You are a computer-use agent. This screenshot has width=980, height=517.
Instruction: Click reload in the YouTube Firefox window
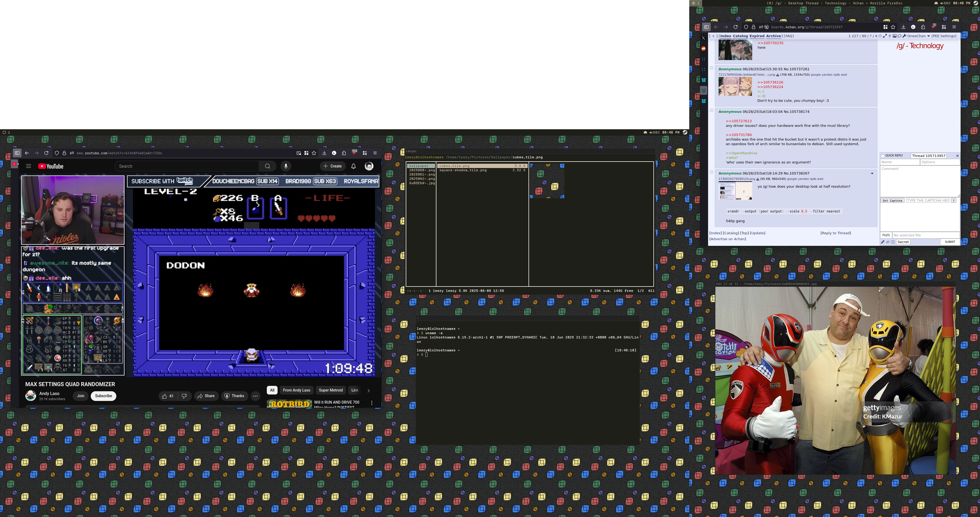[46, 153]
